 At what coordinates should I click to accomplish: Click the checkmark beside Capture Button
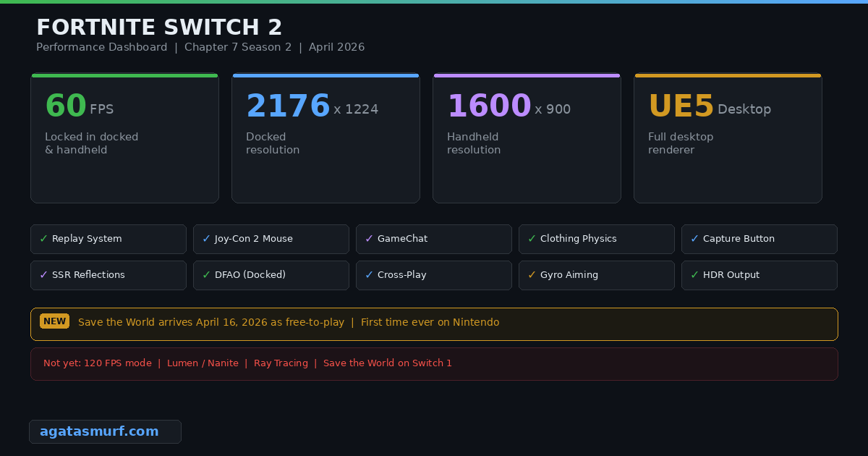pos(695,239)
